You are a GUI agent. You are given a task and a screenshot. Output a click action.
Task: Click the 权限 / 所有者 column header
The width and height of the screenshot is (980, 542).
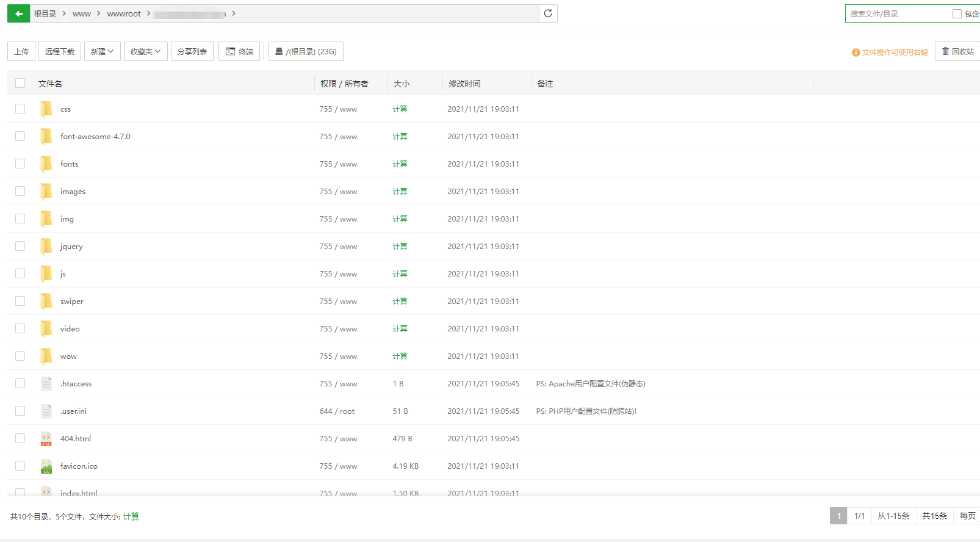344,84
